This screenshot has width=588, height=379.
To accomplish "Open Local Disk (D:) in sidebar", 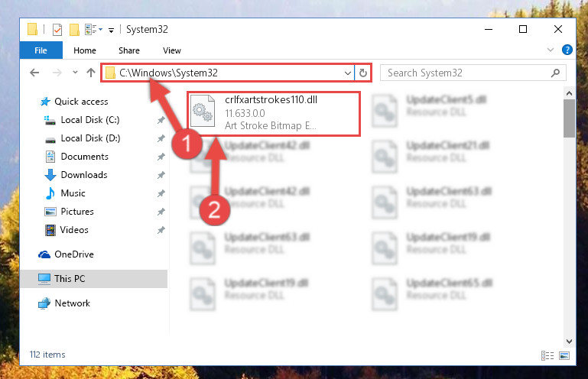I will click(x=82, y=138).
